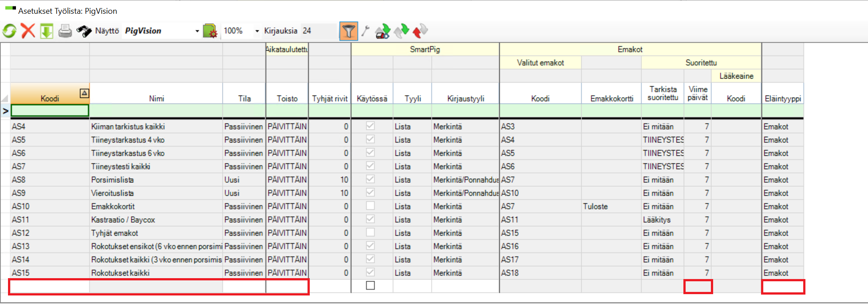The width and height of the screenshot is (868, 307).
Task: Toggle Käytössä checkbox for AS8 Porsimislista row
Action: point(371,179)
